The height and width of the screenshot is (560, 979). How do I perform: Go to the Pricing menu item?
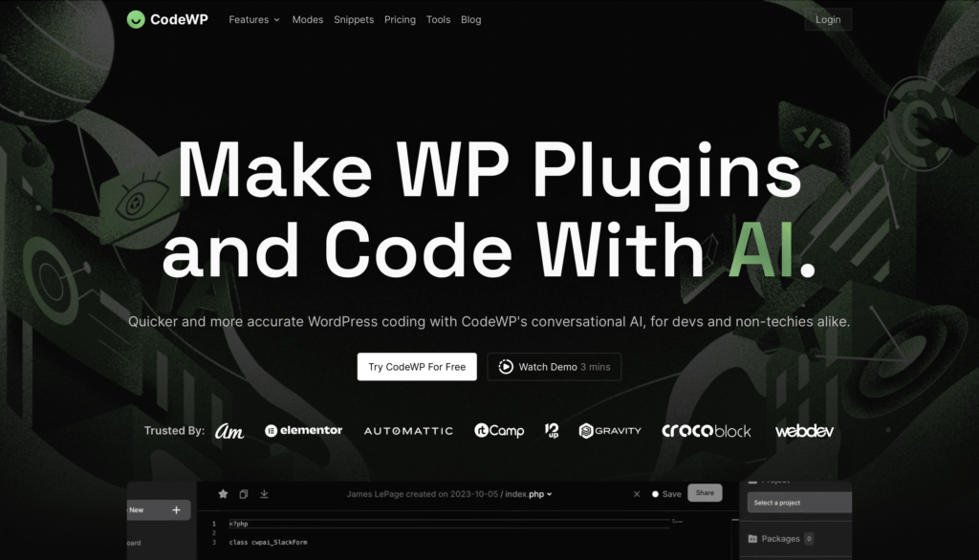[400, 19]
